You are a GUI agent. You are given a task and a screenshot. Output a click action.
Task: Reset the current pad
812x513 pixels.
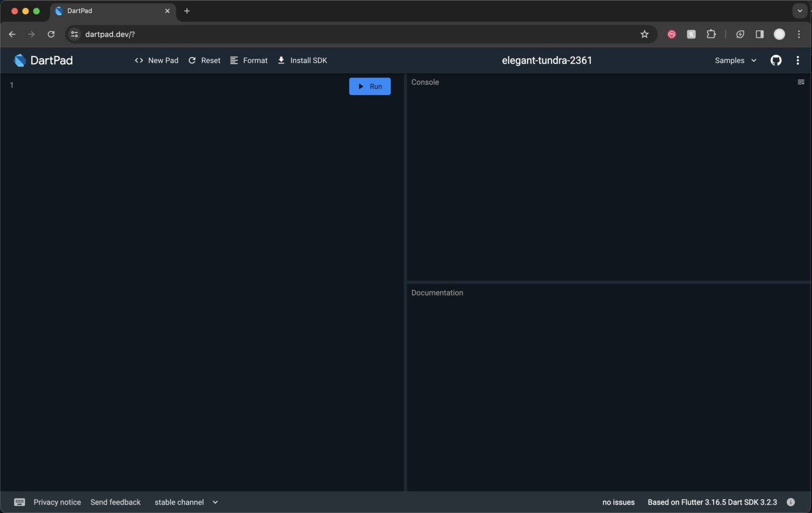pyautogui.click(x=204, y=60)
